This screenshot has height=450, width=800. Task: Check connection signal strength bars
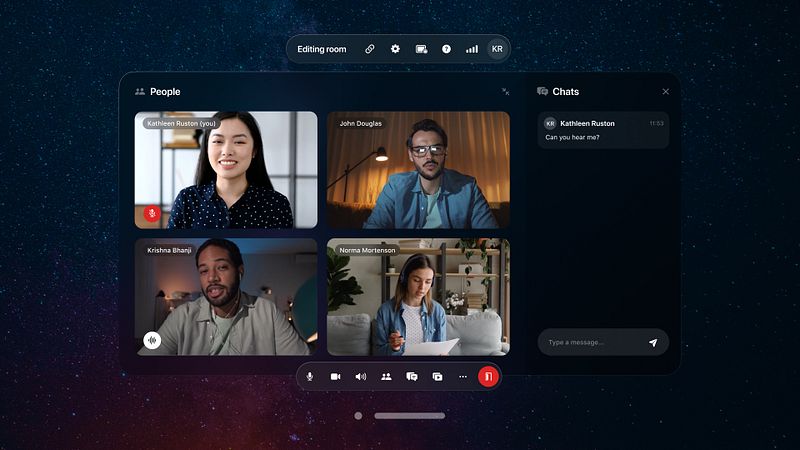pyautogui.click(x=472, y=49)
